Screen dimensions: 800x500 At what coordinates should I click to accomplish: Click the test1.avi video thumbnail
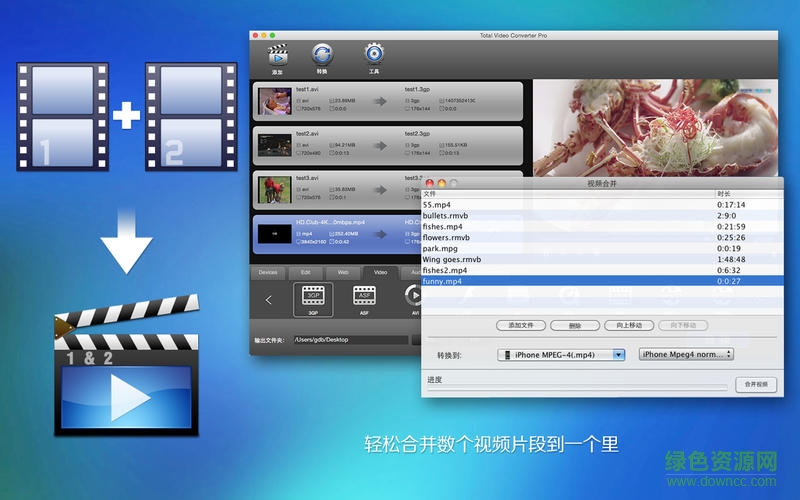(274, 100)
